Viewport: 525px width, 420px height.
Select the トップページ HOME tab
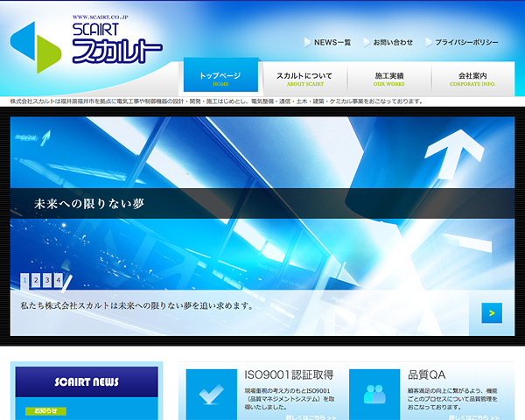[220, 75]
